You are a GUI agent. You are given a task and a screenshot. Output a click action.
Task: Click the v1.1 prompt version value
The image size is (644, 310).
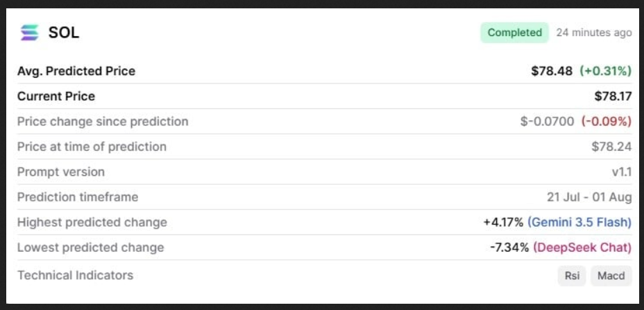pyautogui.click(x=622, y=172)
